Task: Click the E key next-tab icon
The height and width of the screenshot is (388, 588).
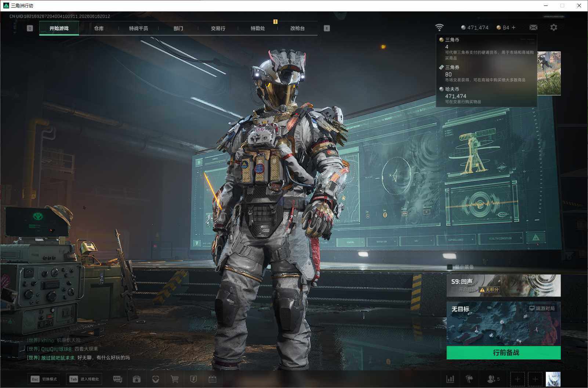Action: [327, 28]
